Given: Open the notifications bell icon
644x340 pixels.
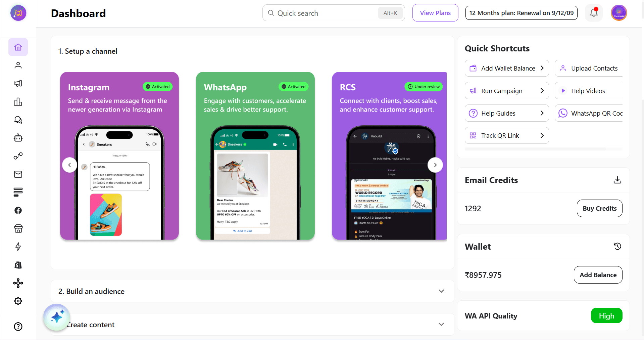Looking at the screenshot, I should (x=594, y=13).
